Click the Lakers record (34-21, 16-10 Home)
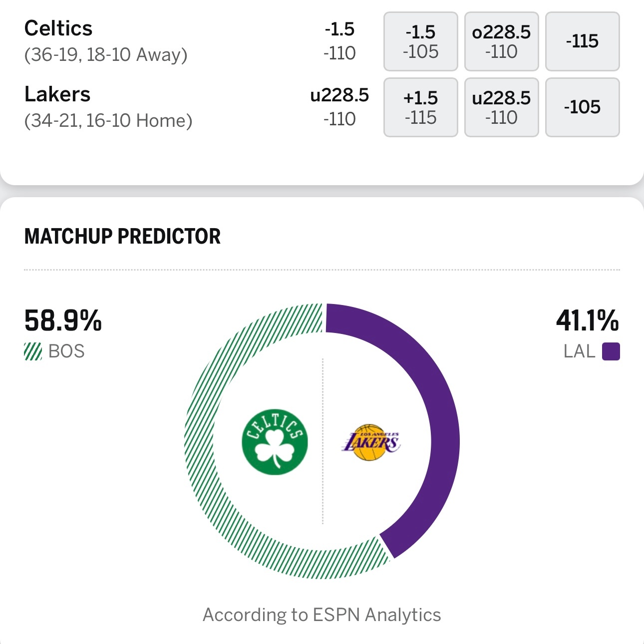This screenshot has width=644, height=644. [108, 120]
